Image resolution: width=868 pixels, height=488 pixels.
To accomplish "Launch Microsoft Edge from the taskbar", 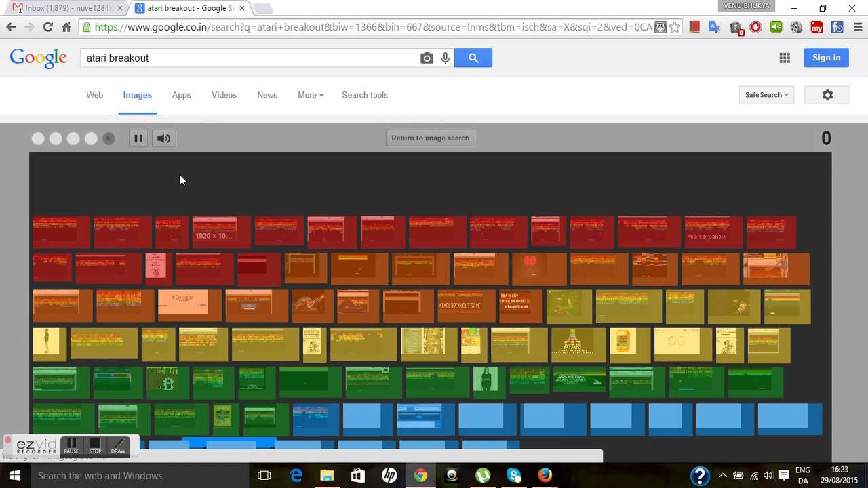I will click(296, 476).
